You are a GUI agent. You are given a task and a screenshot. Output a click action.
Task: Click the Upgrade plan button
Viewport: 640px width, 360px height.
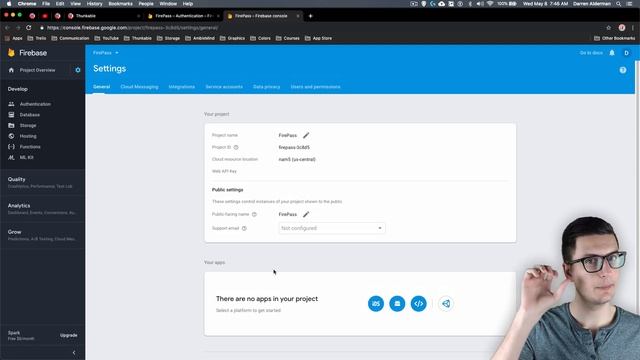tap(69, 336)
